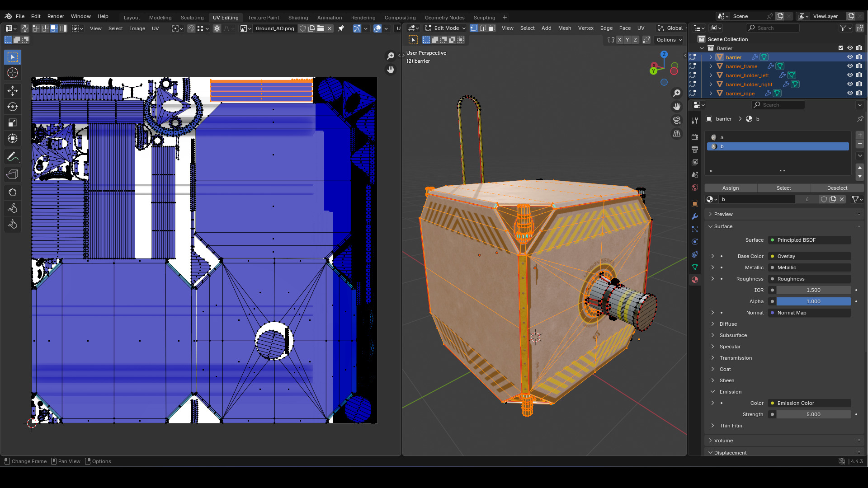This screenshot has width=868, height=488.
Task: Toggle perspective/orthographic grid gizmo in 3D viewport
Action: pos(677,134)
